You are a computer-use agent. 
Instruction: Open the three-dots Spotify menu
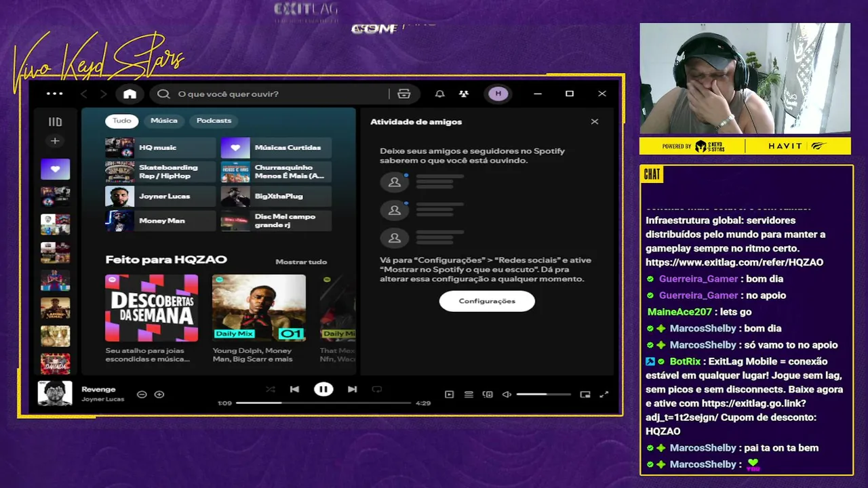click(55, 94)
